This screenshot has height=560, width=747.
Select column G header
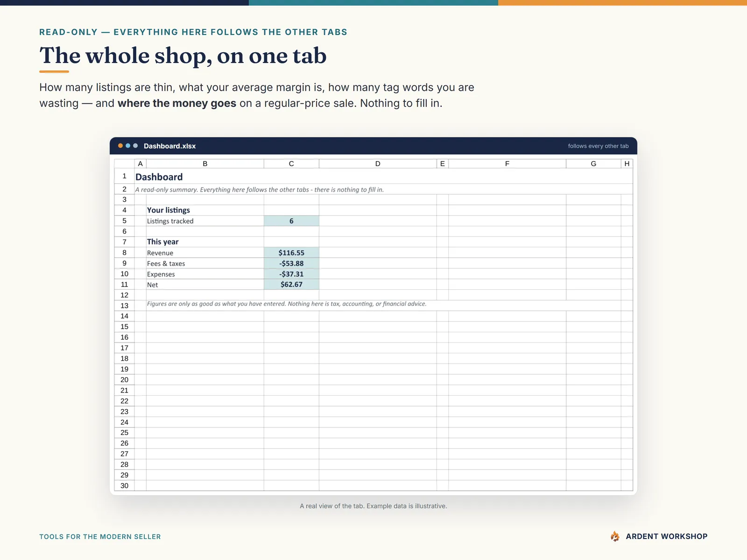point(593,164)
